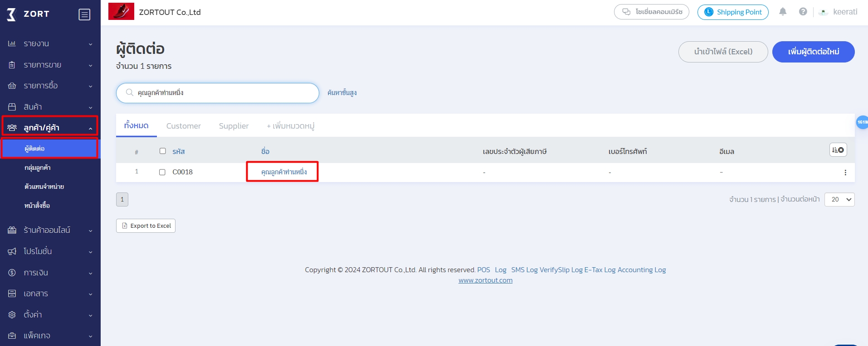Toggle the select-all checkbox in header

tap(163, 151)
